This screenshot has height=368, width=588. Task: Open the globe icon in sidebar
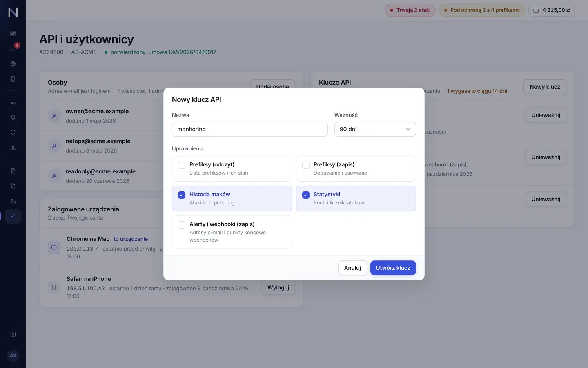click(13, 64)
